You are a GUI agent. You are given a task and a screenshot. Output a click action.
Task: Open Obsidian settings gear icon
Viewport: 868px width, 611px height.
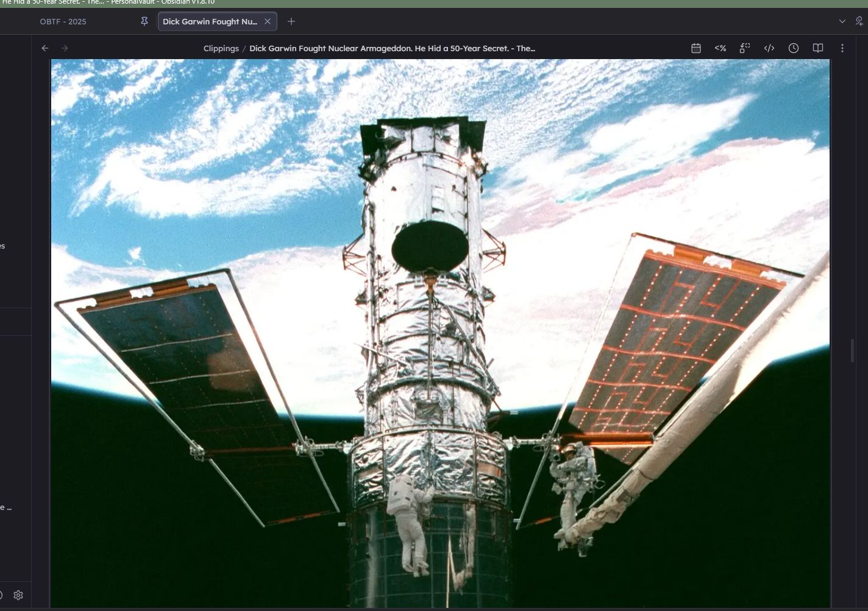pyautogui.click(x=18, y=595)
